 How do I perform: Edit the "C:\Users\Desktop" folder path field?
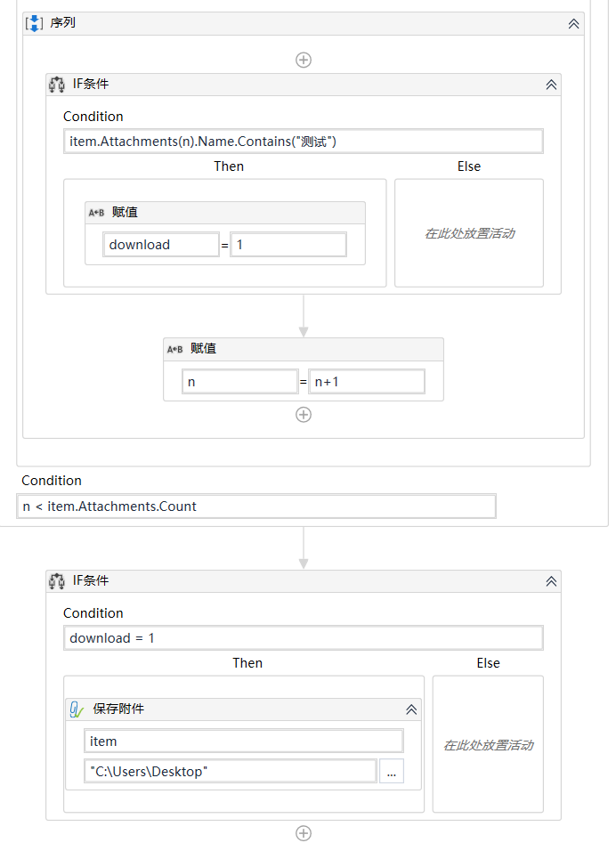click(231, 771)
